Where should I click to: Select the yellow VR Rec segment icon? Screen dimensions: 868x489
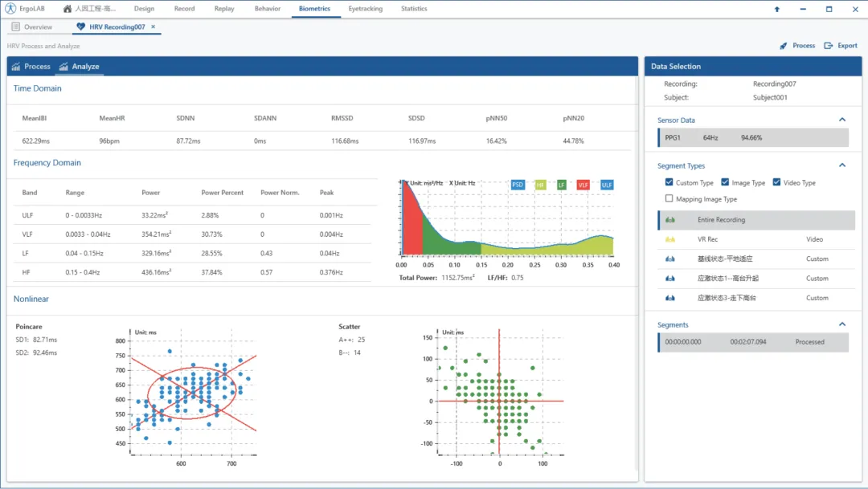(669, 239)
